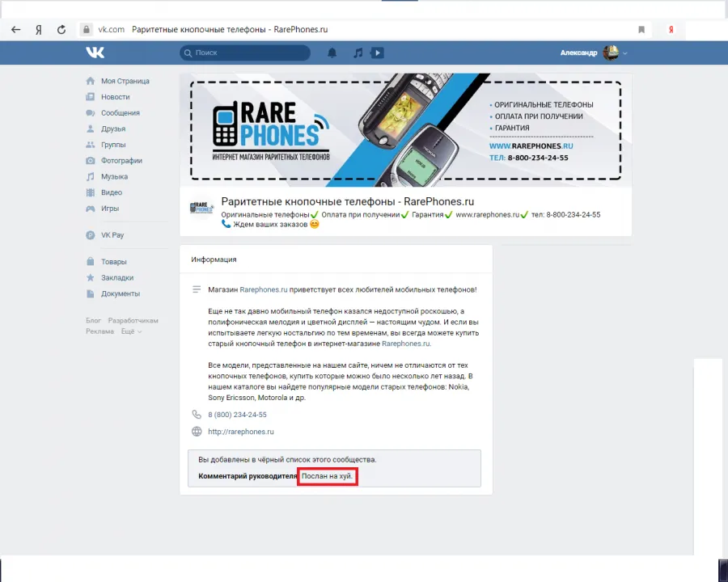Viewport: 728px width, 582px height.
Task: Click the VK search field
Action: [x=245, y=53]
